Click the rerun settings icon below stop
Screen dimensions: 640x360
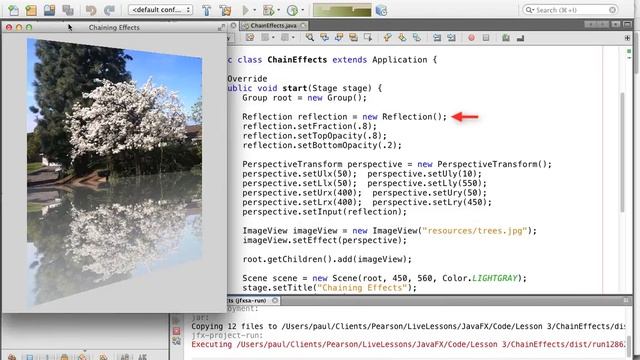pos(176,341)
